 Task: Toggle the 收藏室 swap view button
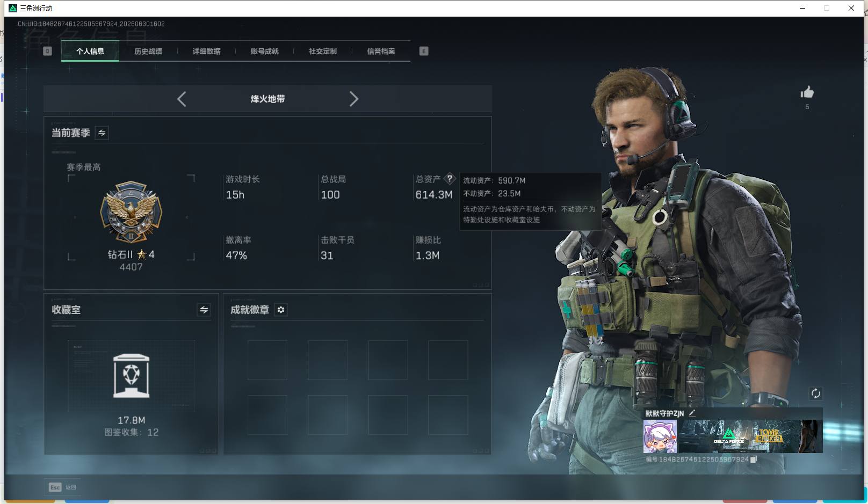click(204, 310)
